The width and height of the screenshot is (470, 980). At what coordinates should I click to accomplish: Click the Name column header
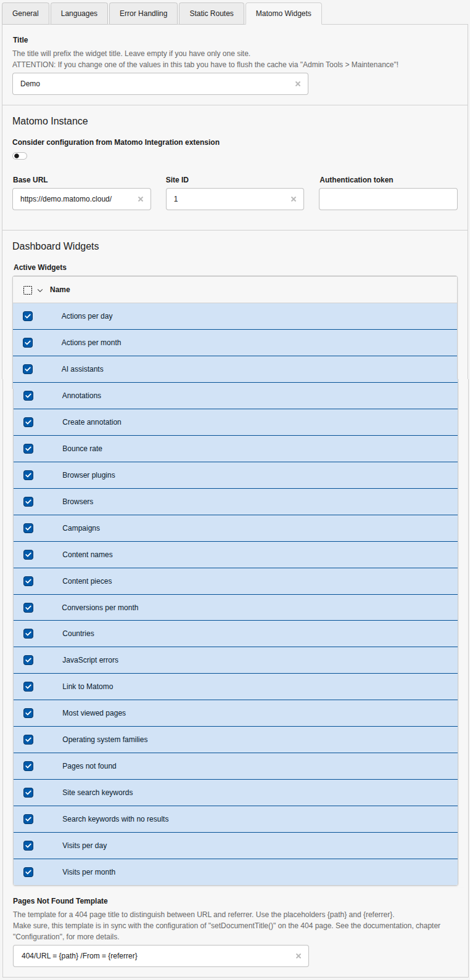click(60, 290)
